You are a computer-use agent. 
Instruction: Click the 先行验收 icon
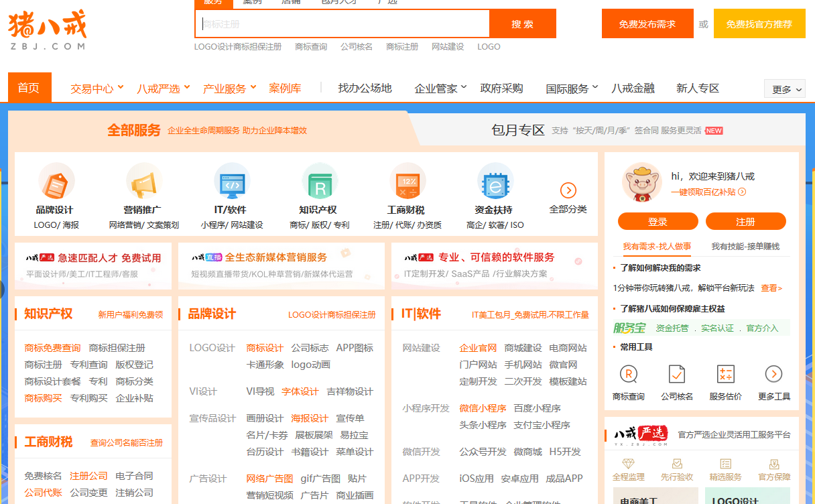pos(677,464)
